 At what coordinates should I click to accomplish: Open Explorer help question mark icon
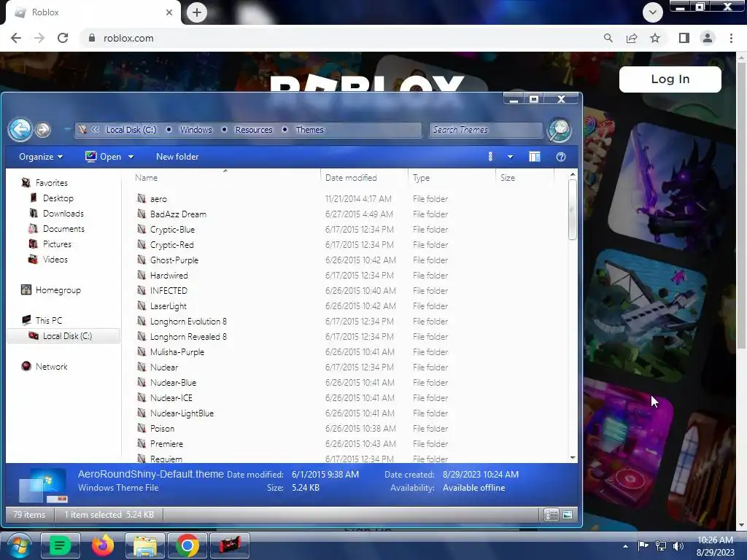pyautogui.click(x=561, y=157)
